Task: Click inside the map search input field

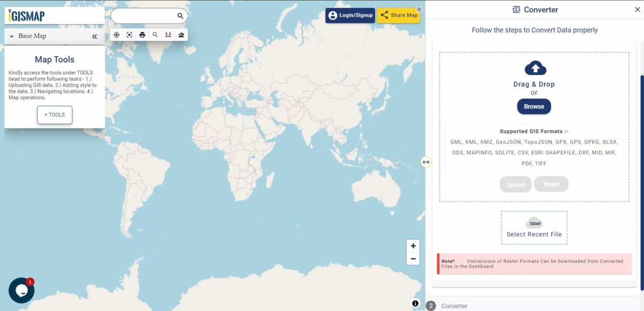Action: (x=145, y=16)
